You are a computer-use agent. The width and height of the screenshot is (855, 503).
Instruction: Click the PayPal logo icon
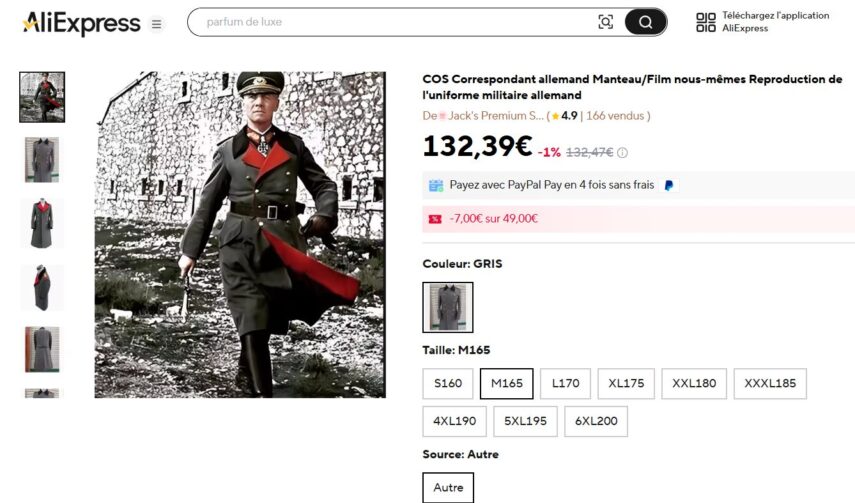(x=668, y=185)
